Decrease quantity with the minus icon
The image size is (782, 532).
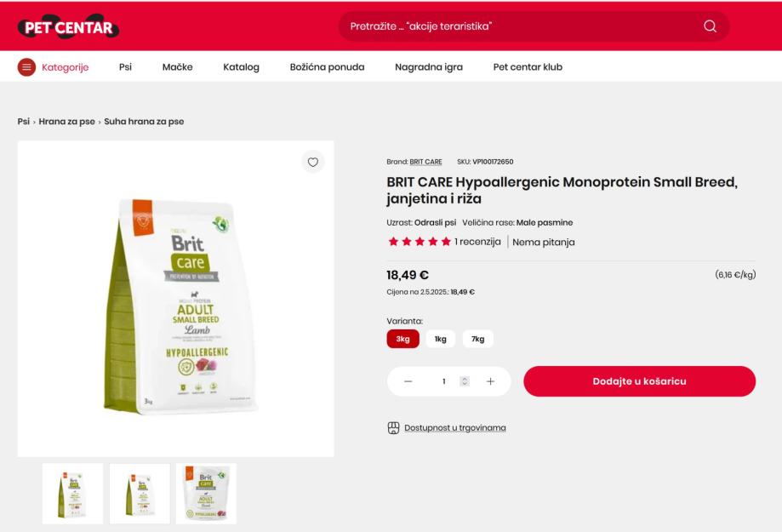click(408, 381)
